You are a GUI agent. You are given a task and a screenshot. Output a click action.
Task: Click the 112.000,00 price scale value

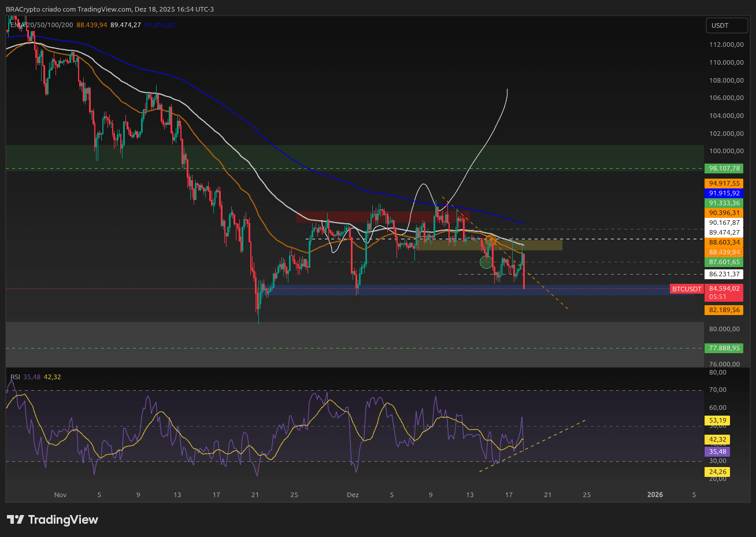[726, 45]
